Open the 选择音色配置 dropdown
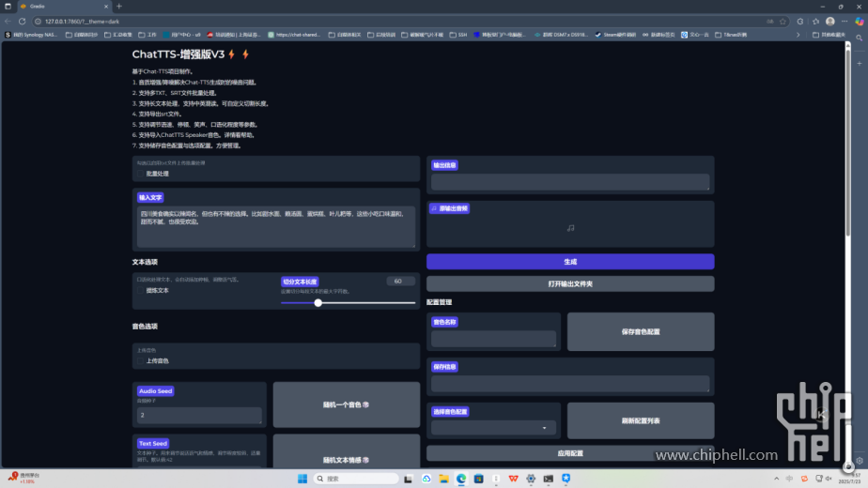The width and height of the screenshot is (868, 488). 493,428
